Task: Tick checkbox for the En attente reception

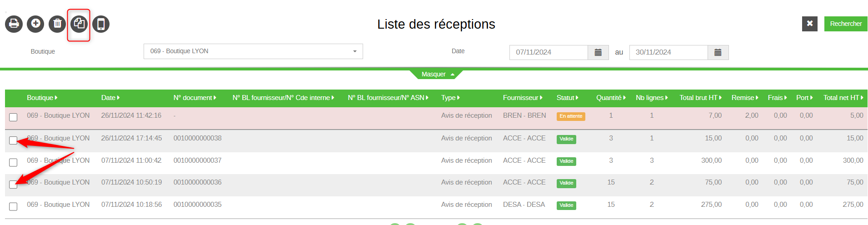Action: point(13,117)
